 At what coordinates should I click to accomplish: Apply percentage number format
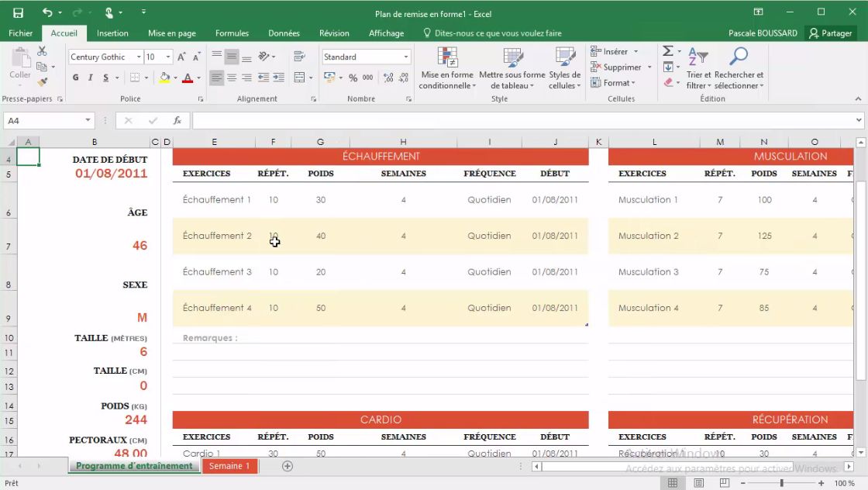353,78
